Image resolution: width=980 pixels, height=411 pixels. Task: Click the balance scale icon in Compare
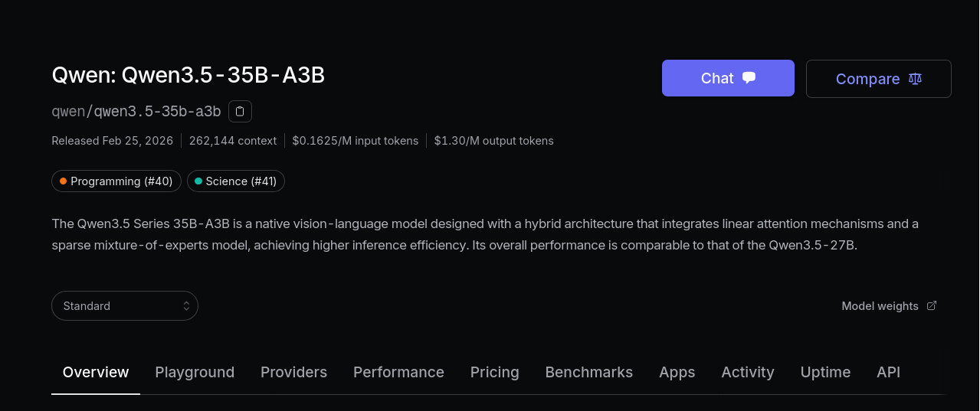tap(915, 79)
